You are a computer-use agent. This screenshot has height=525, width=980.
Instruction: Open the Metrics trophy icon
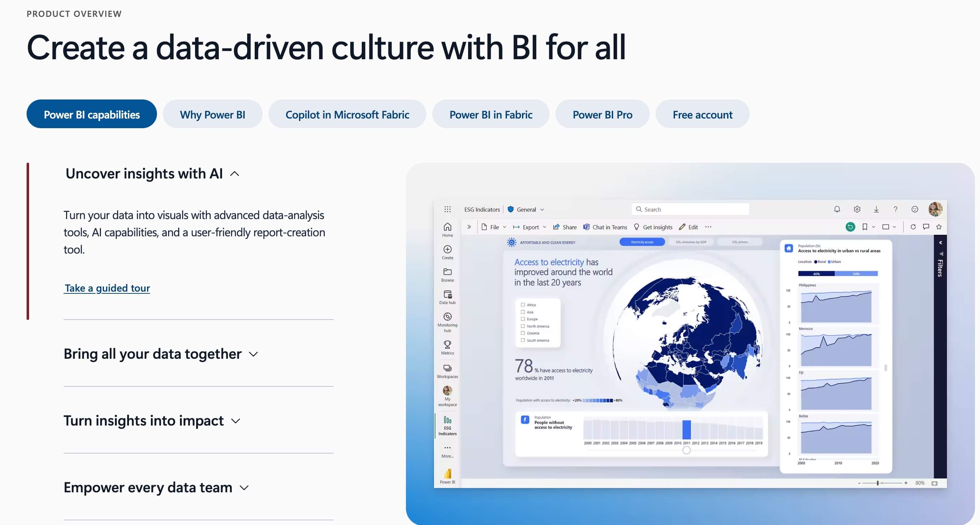coord(447,344)
